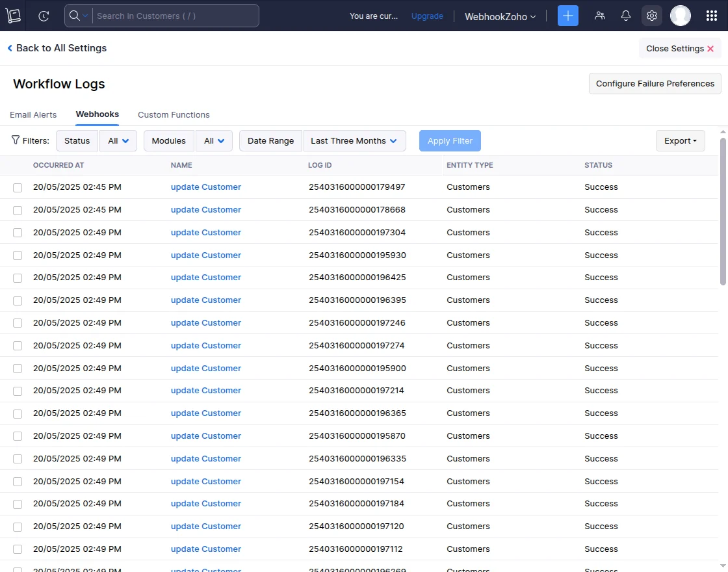Tick the checkbox for log 2540316000000197304
The image size is (728, 572).
tap(17, 232)
